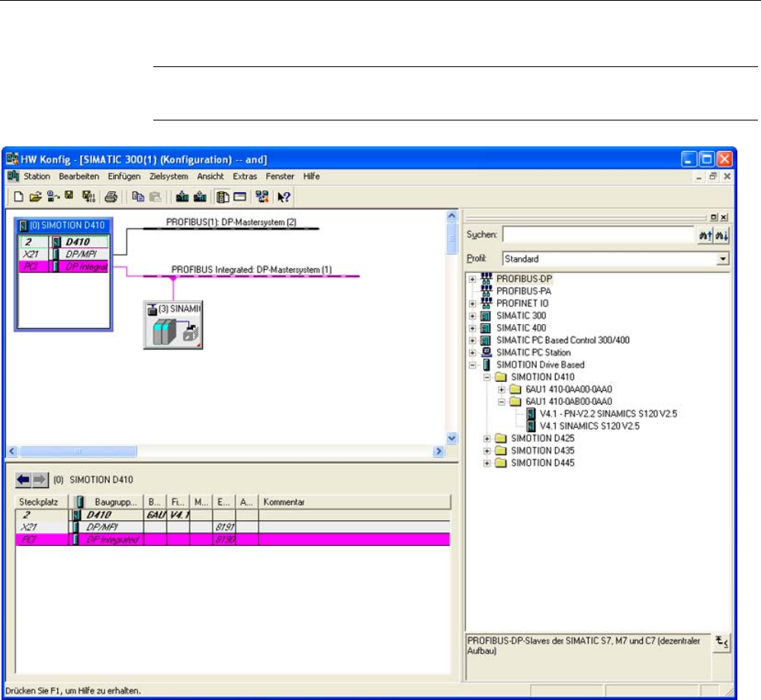Click the horizontal scrollbar right arrow
The height and width of the screenshot is (700, 761).
click(x=438, y=451)
